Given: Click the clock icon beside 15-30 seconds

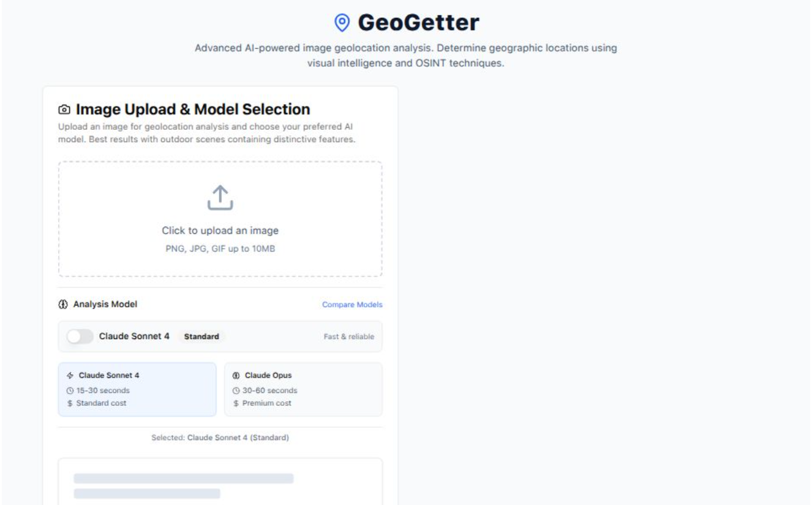Looking at the screenshot, I should 70,391.
